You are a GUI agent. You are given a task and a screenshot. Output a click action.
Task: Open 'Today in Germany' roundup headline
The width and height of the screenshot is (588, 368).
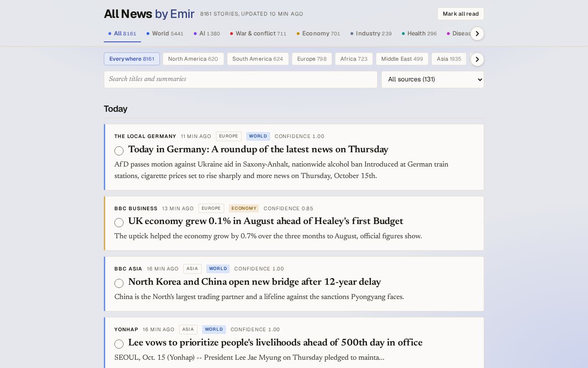(x=258, y=150)
